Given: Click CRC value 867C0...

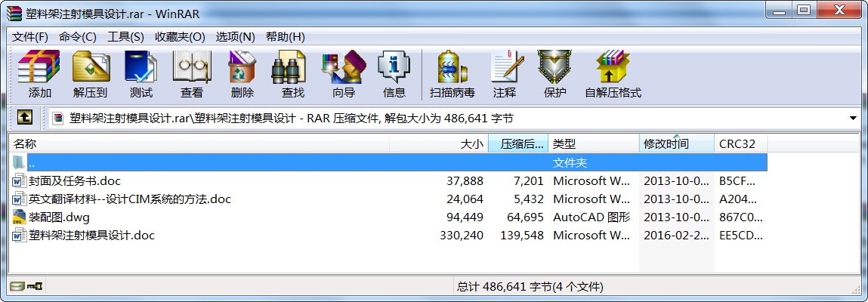Looking at the screenshot, I should 740,217.
